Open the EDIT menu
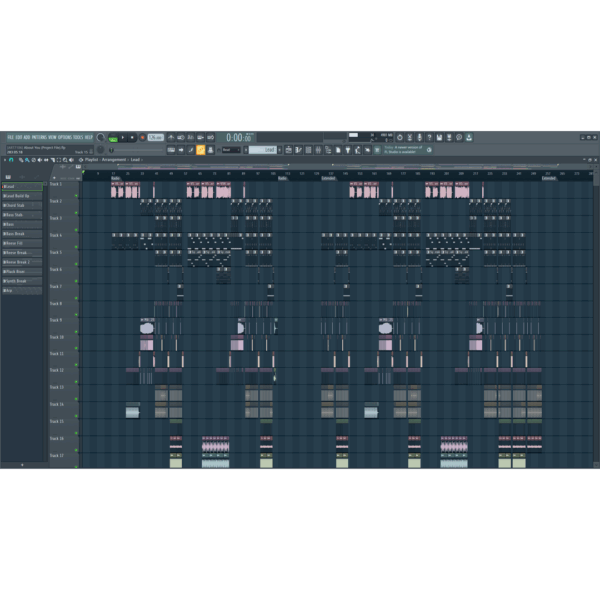Image resolution: width=600 pixels, height=600 pixels. (x=19, y=137)
